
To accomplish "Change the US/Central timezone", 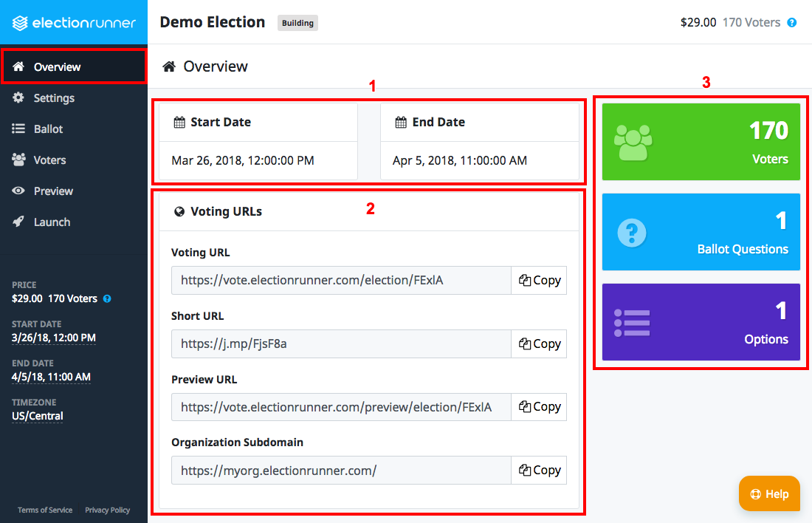I will (x=38, y=416).
